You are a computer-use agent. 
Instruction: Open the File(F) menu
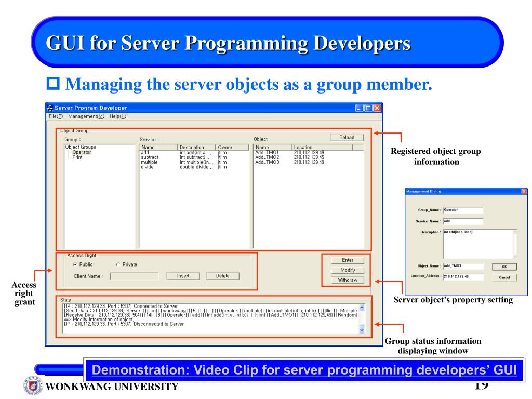[x=56, y=116]
